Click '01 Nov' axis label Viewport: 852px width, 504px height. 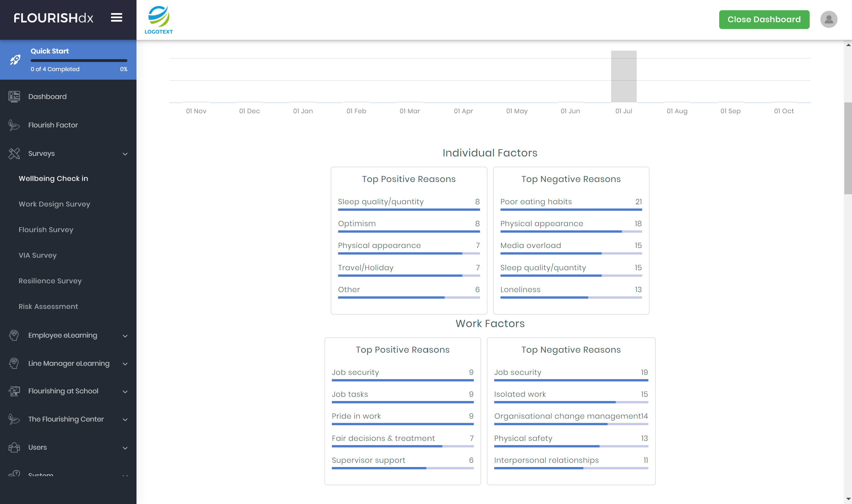pyautogui.click(x=196, y=111)
